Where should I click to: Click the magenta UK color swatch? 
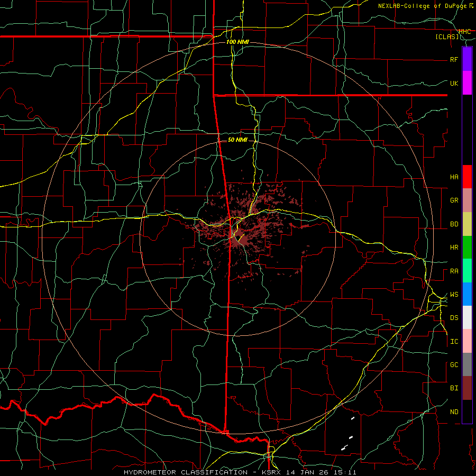coord(467,83)
